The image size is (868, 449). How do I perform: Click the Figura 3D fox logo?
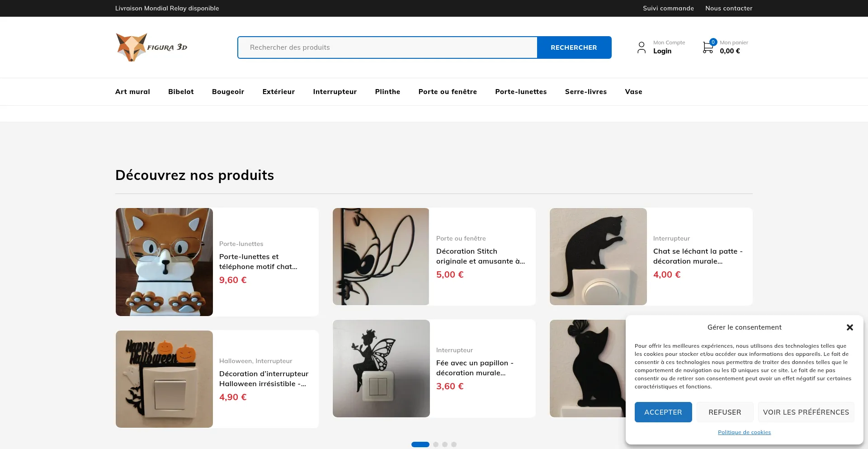[151, 47]
